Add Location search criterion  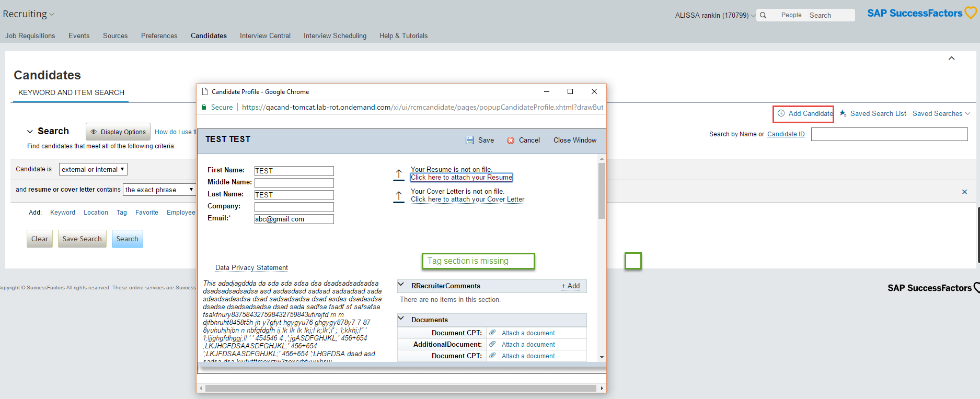96,213
